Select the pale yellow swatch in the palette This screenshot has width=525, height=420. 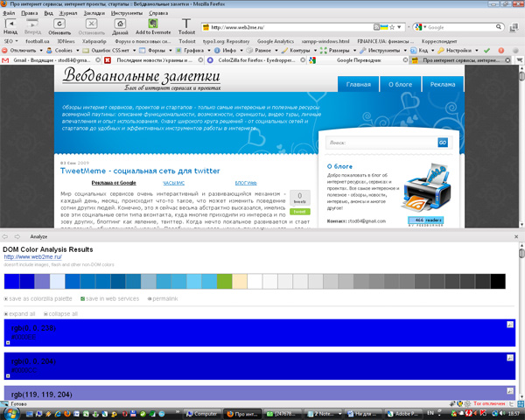click(240, 282)
